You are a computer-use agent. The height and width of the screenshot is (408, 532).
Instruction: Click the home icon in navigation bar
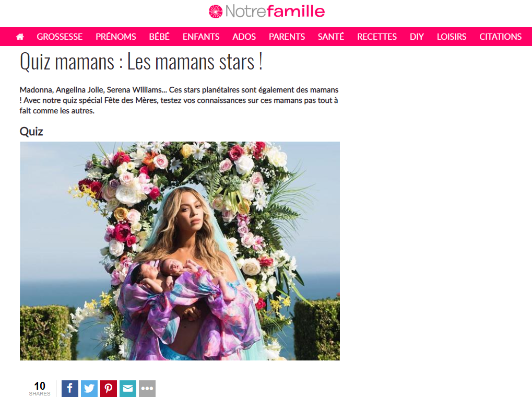coord(20,37)
